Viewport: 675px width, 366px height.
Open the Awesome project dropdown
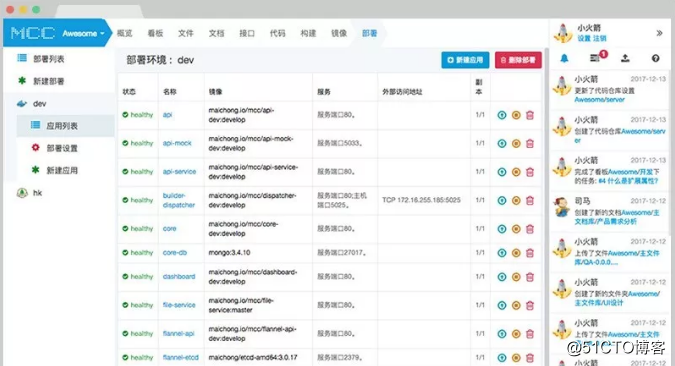(84, 33)
